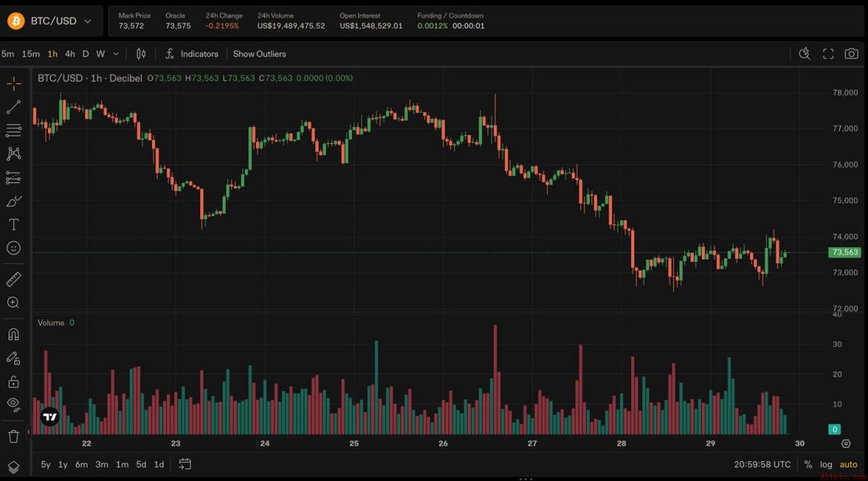Select the trend line drawing tool
Screen dimensions: 868x481
coord(13,107)
